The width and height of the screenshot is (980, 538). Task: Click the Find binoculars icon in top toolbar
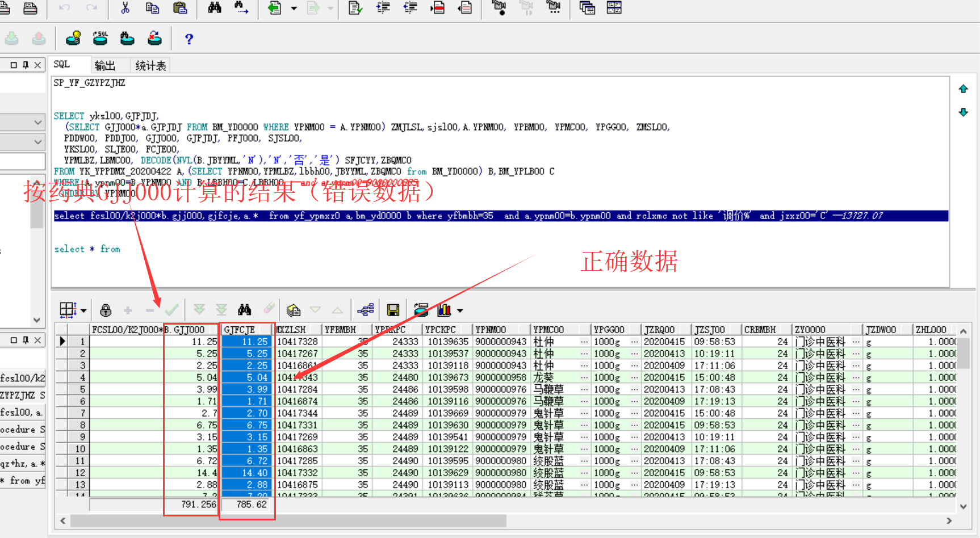215,8
